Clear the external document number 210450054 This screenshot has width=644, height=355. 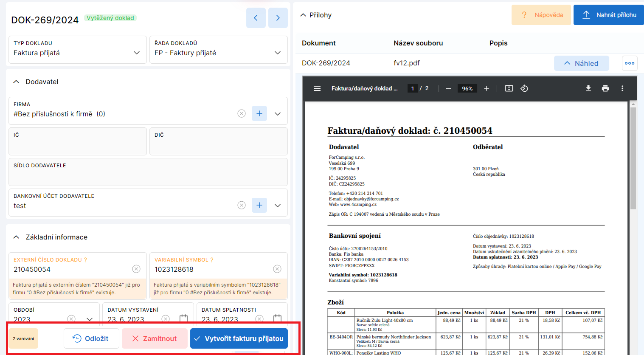(136, 269)
